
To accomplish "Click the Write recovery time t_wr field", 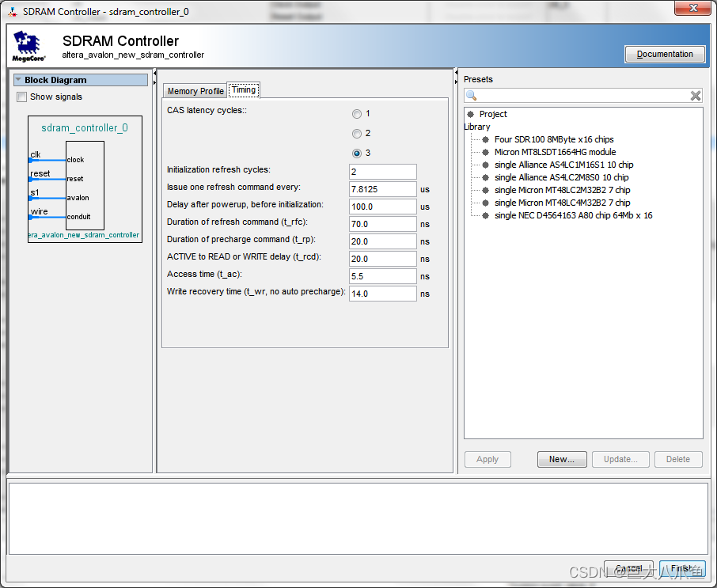I will [x=383, y=294].
